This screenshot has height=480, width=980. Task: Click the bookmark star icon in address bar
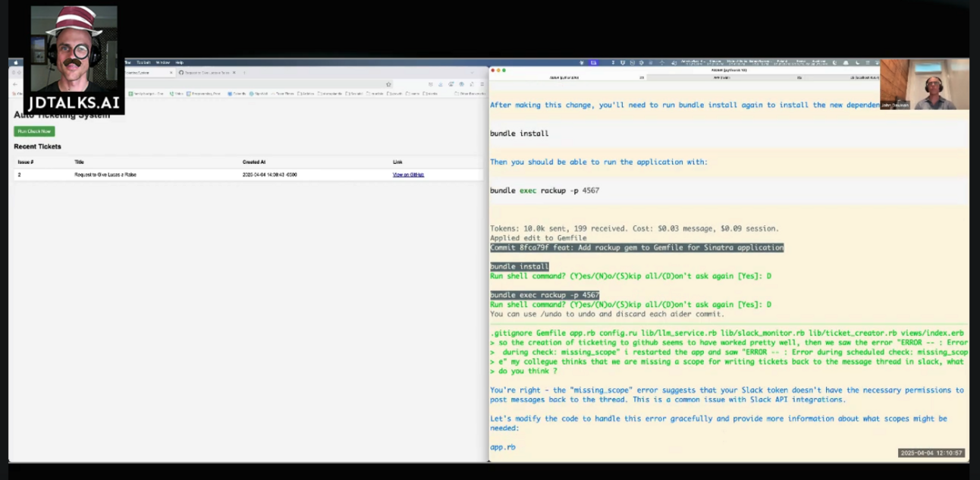(x=388, y=84)
